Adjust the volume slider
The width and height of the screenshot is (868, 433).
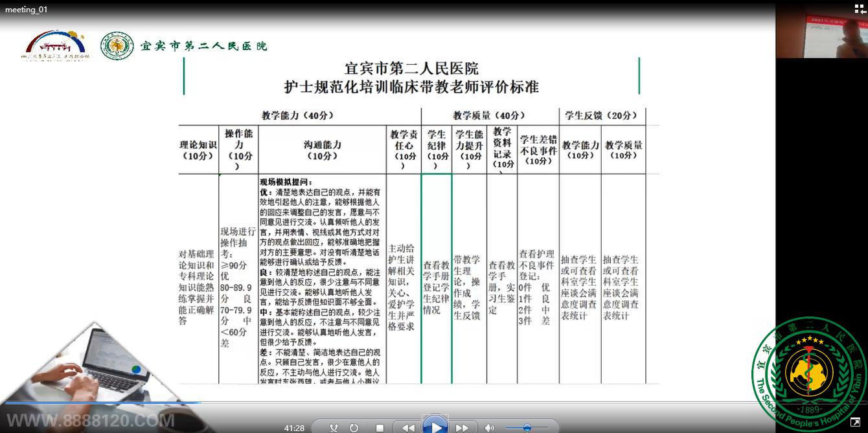click(x=527, y=428)
